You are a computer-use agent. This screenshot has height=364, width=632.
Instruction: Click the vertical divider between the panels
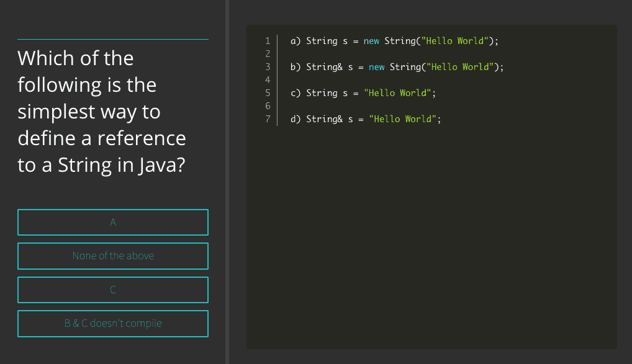(227, 182)
